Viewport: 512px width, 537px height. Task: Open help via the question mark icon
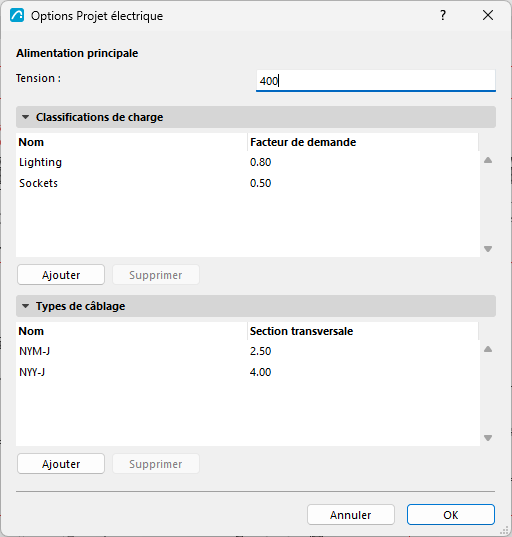click(443, 15)
